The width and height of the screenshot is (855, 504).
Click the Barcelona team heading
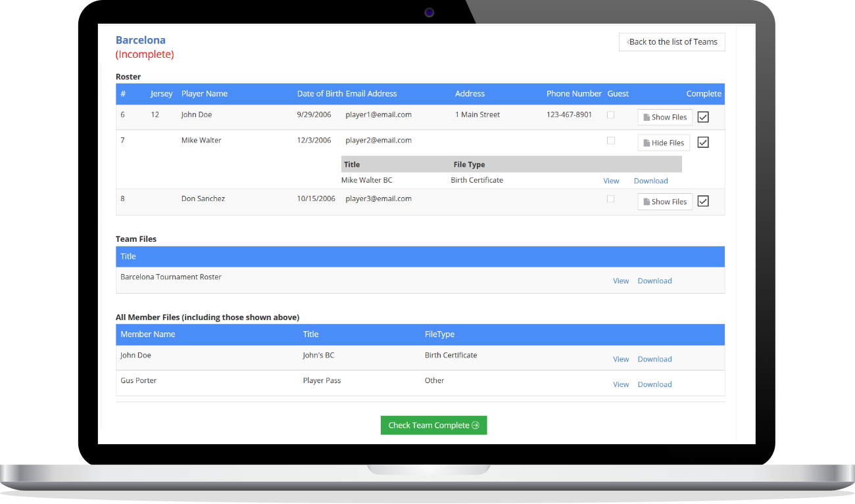click(x=141, y=40)
